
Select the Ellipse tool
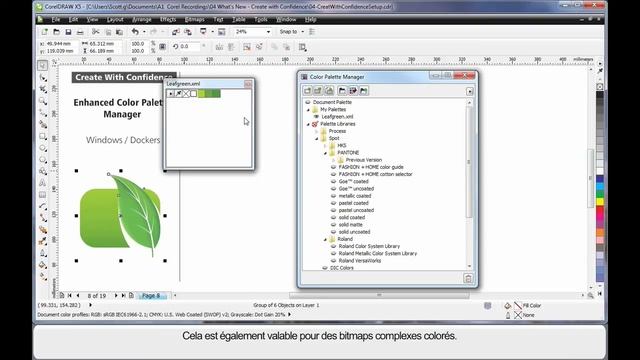42,148
